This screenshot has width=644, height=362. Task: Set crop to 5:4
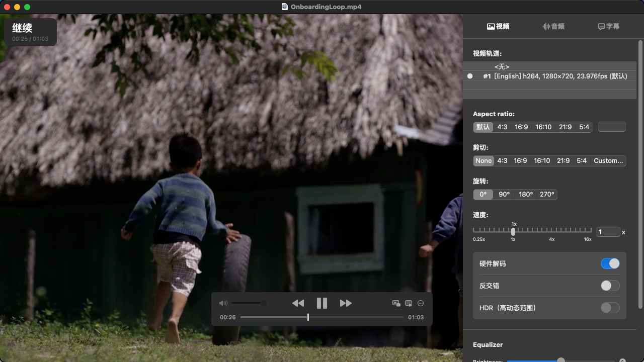tap(582, 160)
